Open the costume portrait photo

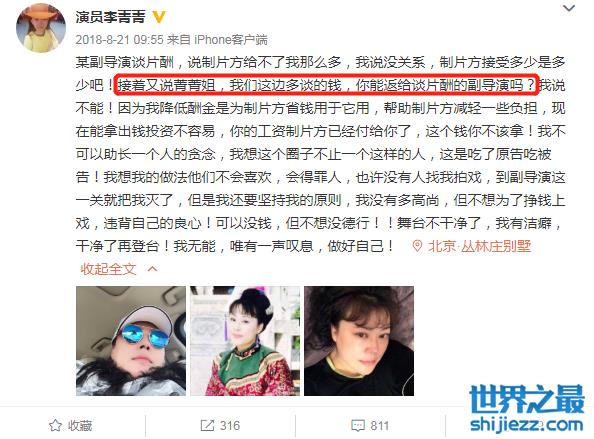click(x=245, y=341)
